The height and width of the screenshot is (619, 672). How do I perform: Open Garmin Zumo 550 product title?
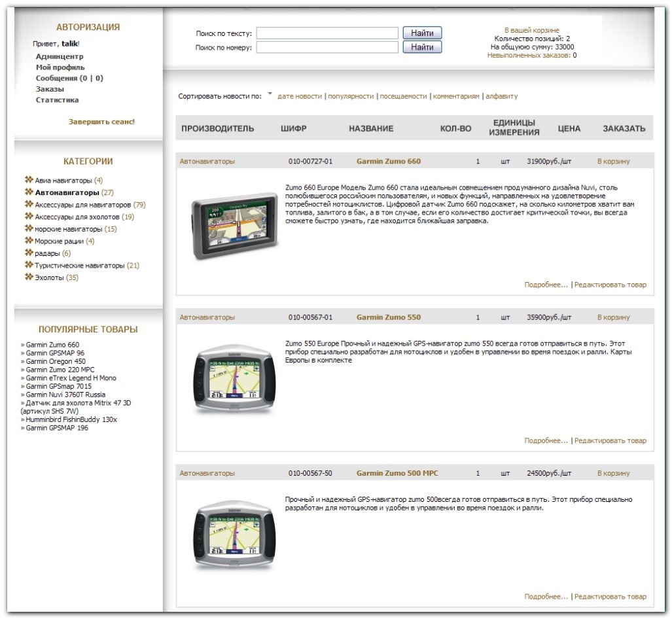click(388, 317)
